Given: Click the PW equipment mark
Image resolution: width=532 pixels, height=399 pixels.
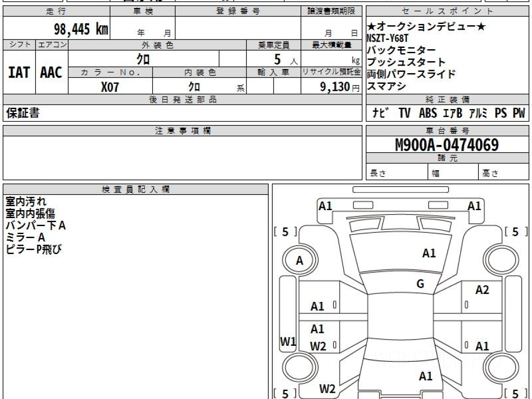Looking at the screenshot, I should [x=519, y=113].
